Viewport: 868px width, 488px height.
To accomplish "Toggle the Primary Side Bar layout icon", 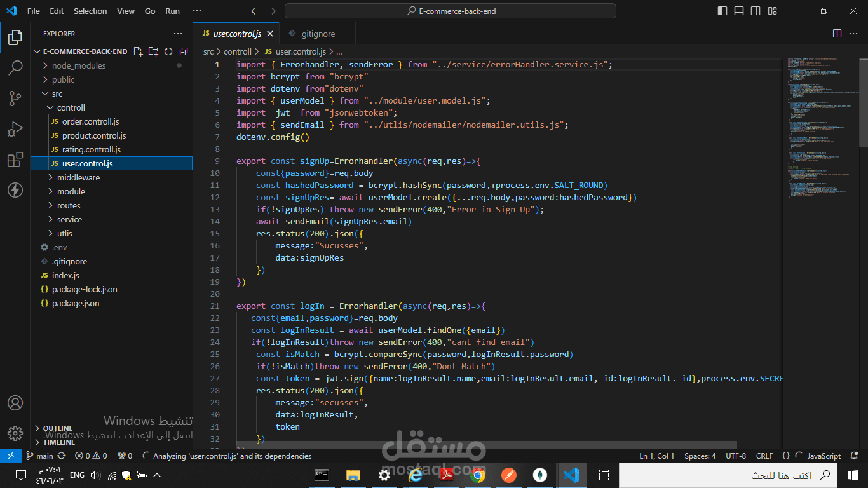I will [x=722, y=11].
